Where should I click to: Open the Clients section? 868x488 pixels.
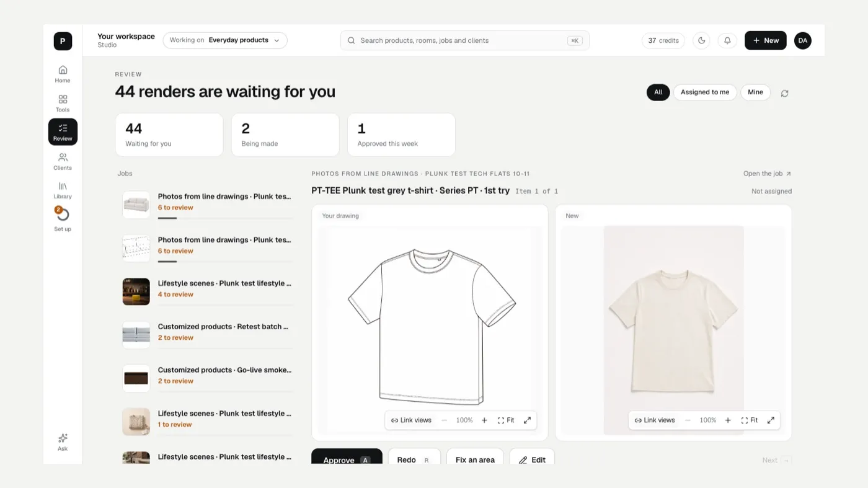pos(63,161)
